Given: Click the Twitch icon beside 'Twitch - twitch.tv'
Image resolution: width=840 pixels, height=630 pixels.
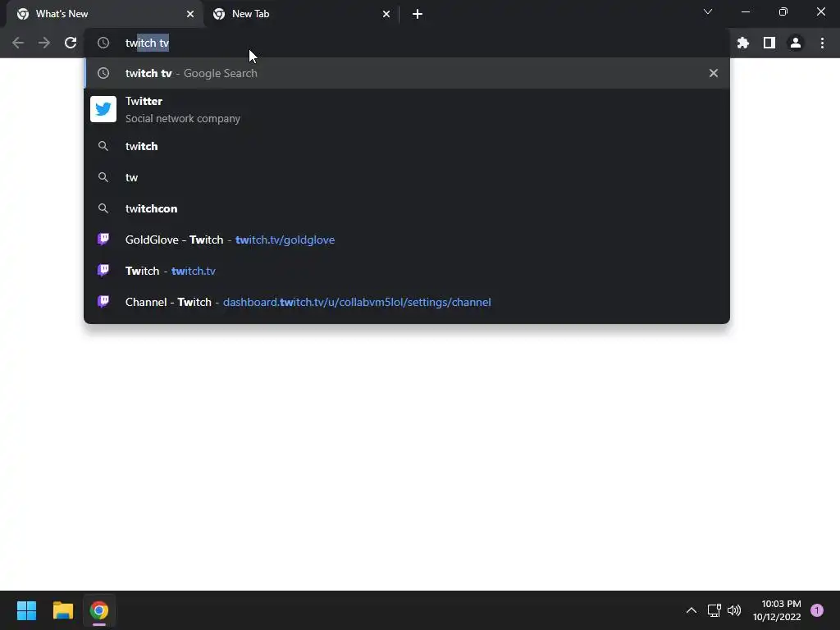Looking at the screenshot, I should point(103,271).
